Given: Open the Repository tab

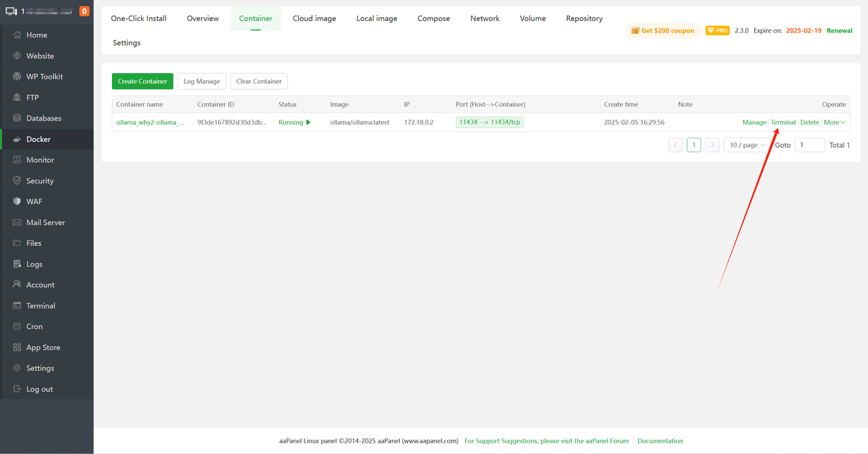Looking at the screenshot, I should [x=585, y=18].
